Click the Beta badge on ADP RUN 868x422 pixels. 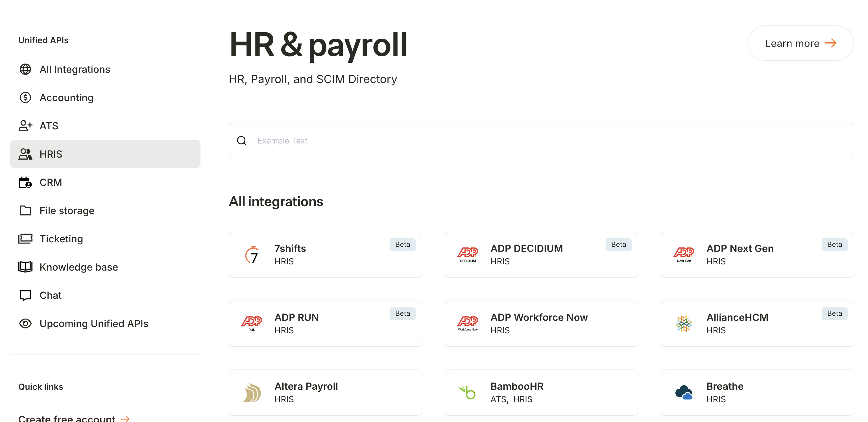403,314
